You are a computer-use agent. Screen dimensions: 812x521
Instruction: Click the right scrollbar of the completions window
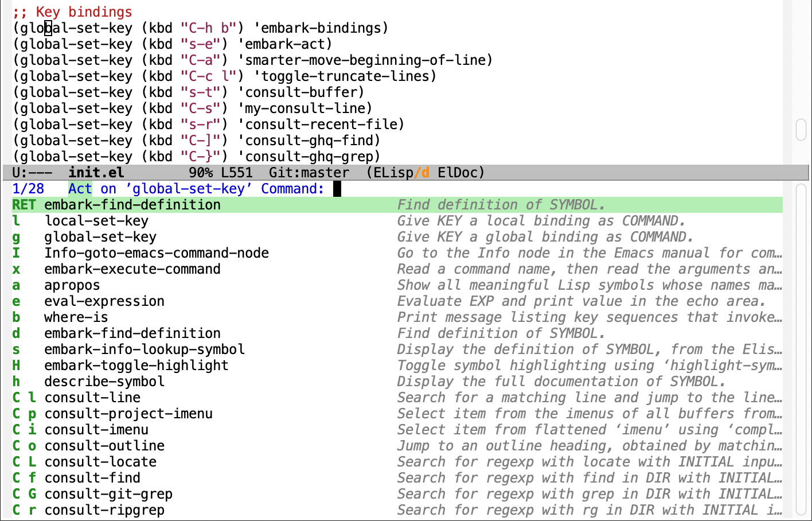802,344
